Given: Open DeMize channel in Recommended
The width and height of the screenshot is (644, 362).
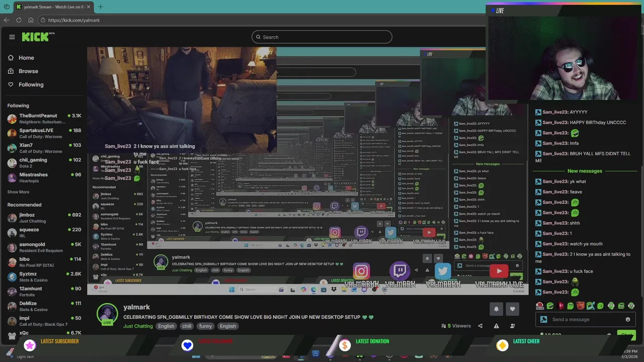Looking at the screenshot, I should 44,306.
